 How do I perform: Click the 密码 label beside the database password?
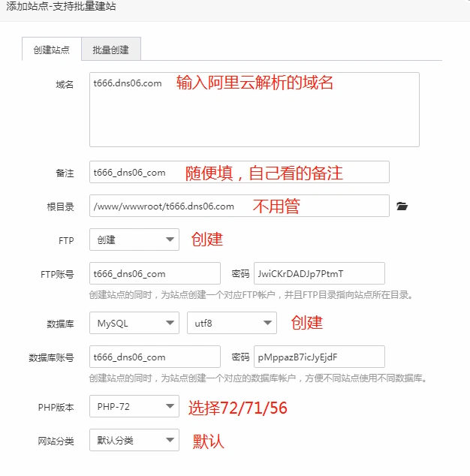[240, 357]
